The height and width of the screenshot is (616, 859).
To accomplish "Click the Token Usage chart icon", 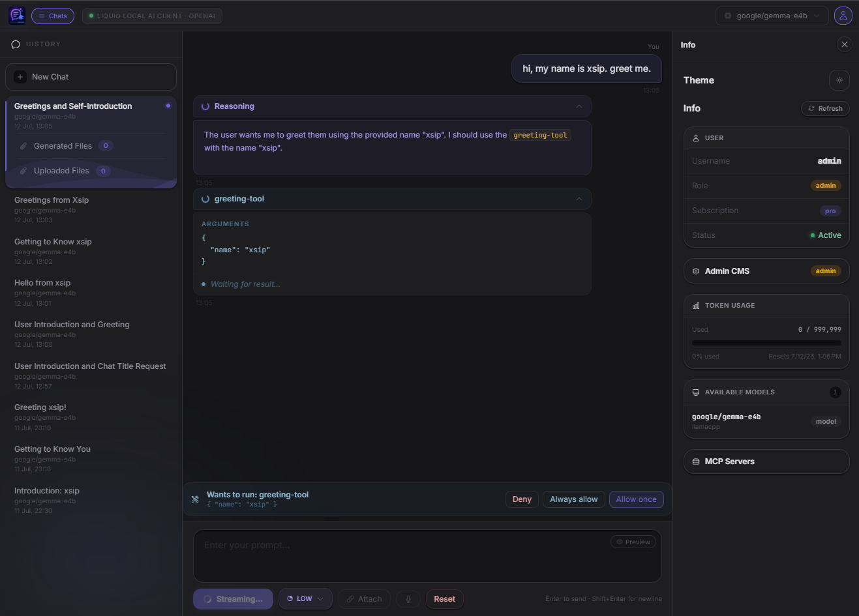I will (x=696, y=306).
